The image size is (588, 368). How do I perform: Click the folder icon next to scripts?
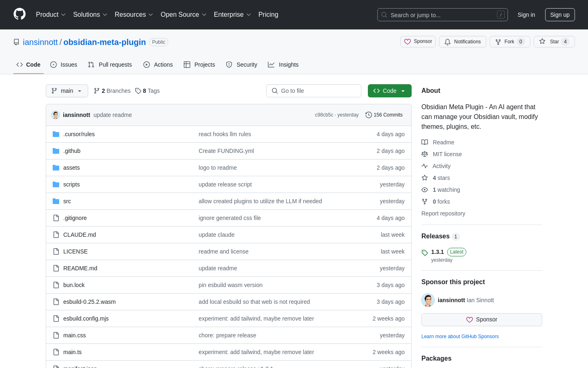[x=56, y=184]
